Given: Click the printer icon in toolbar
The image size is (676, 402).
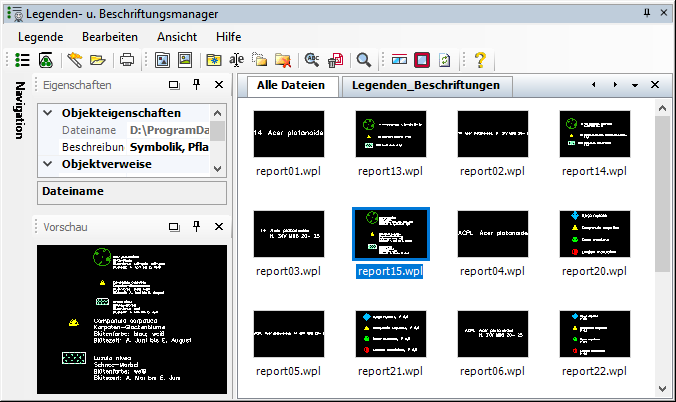Looking at the screenshot, I should 127,60.
